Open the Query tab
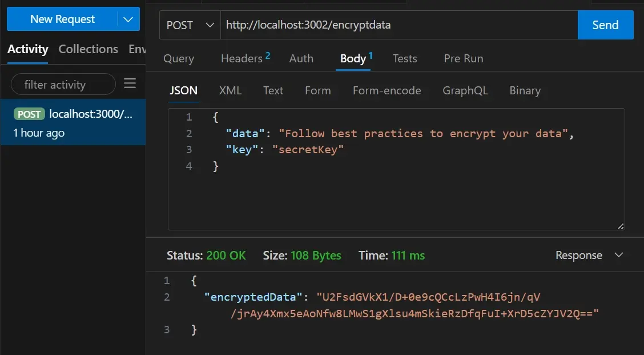Image resolution: width=644 pixels, height=355 pixels. (179, 58)
